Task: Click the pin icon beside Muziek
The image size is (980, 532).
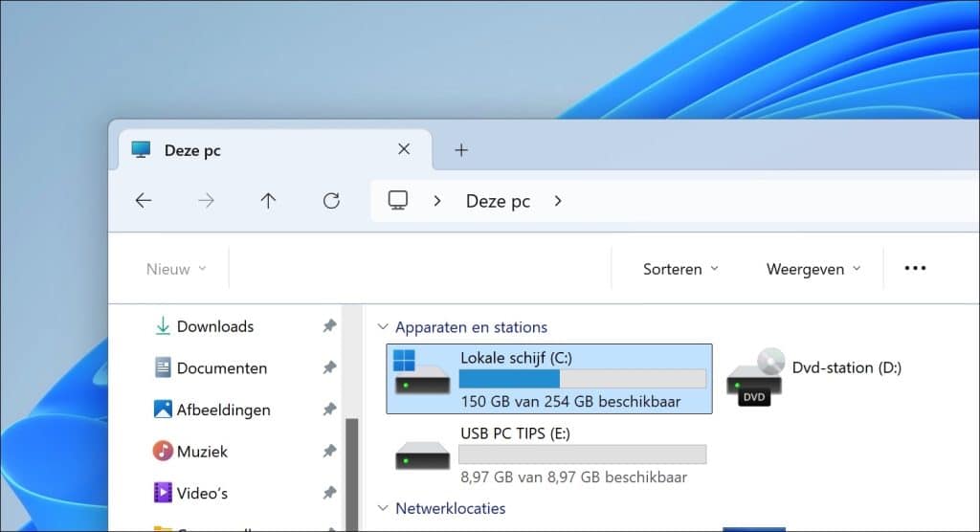Action: (x=329, y=451)
